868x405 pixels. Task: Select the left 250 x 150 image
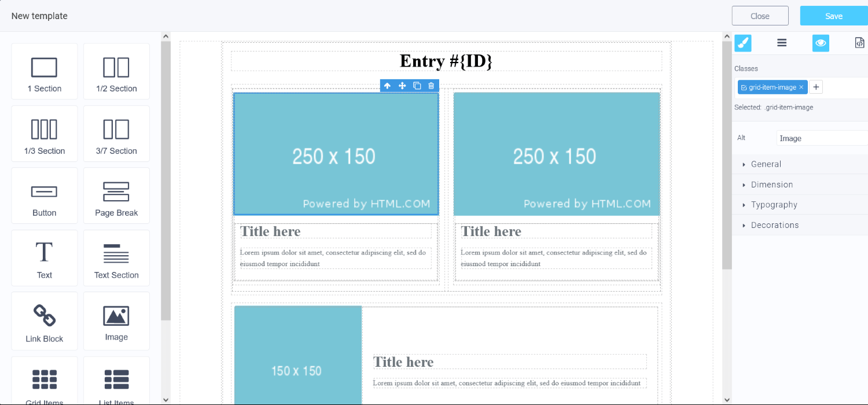click(x=336, y=154)
